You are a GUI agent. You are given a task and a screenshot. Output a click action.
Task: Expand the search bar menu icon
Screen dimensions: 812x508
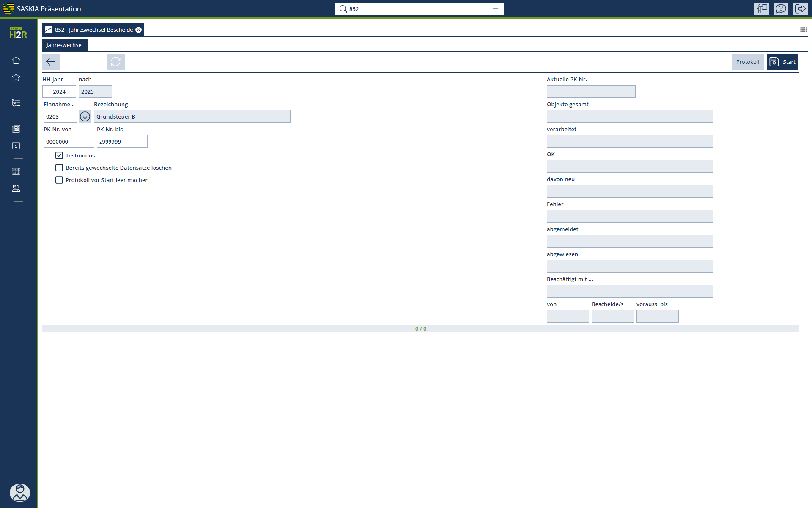click(x=496, y=9)
